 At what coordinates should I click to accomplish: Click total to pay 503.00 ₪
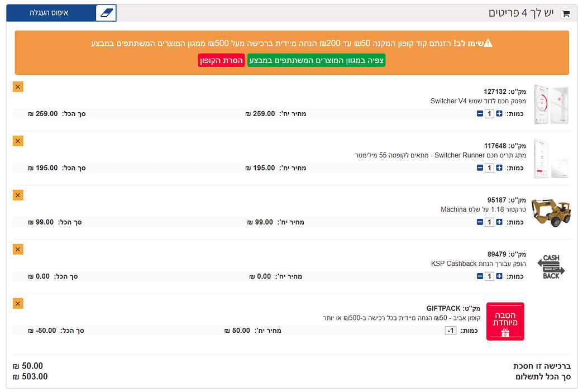[x=30, y=376]
